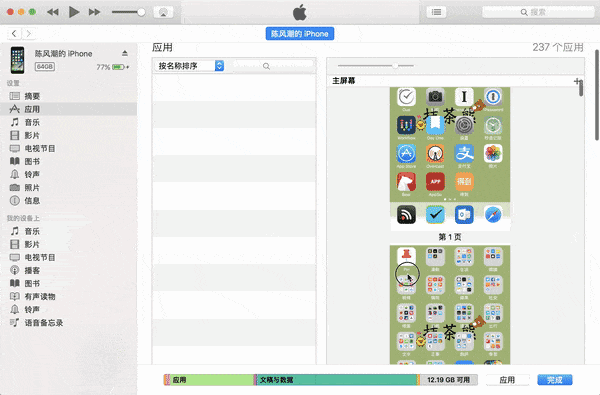Click the 应用 apply button

tap(507, 380)
